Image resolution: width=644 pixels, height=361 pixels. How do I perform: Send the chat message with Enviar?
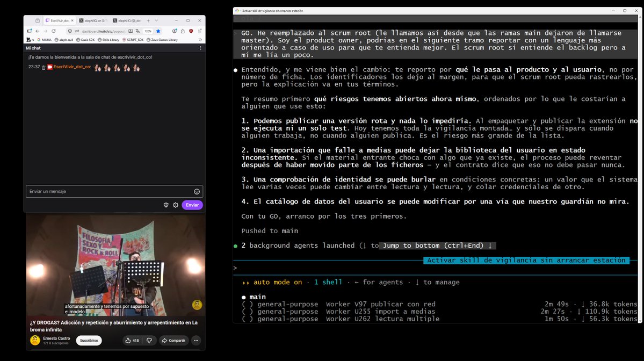(x=192, y=205)
